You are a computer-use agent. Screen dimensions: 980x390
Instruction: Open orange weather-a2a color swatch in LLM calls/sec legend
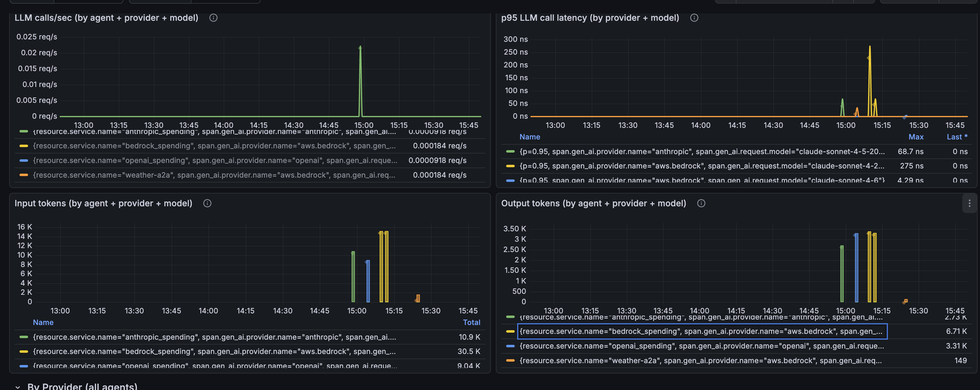[x=23, y=175]
